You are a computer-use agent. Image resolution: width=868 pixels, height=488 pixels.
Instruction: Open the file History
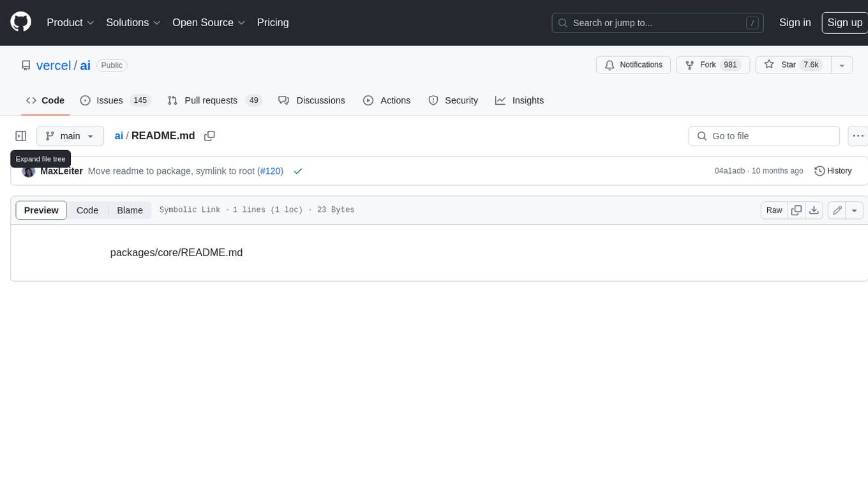(833, 171)
